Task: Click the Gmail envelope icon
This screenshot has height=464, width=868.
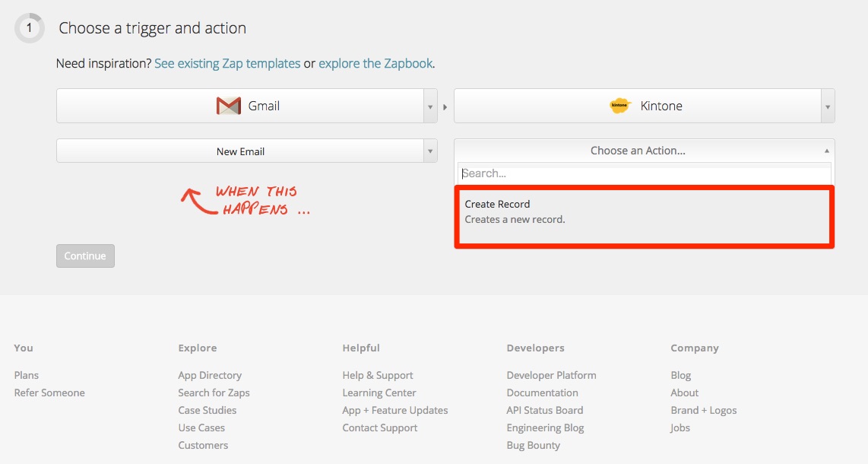Action: [229, 106]
